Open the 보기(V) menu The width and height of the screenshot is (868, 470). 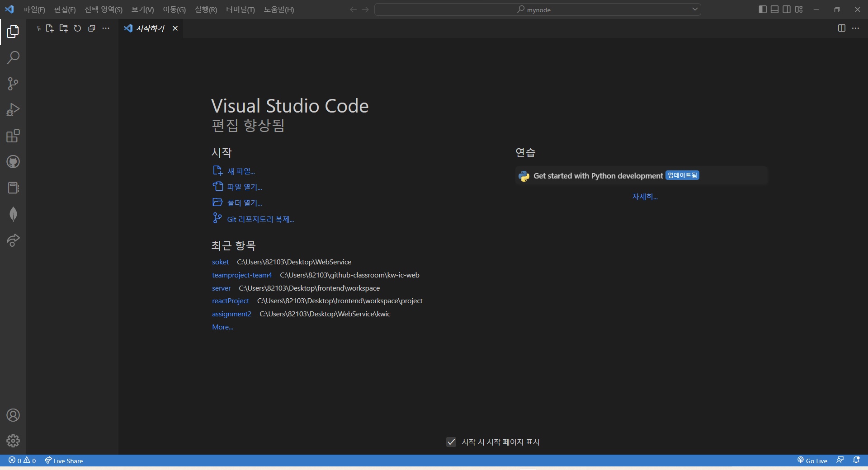(x=143, y=9)
